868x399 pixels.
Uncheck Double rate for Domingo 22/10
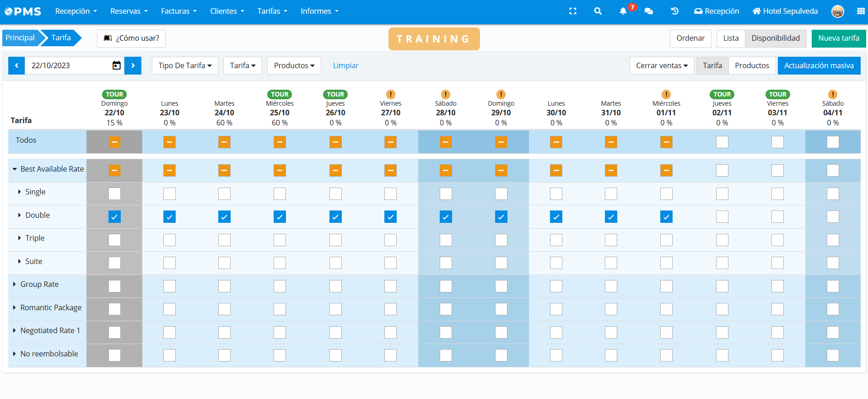click(114, 217)
